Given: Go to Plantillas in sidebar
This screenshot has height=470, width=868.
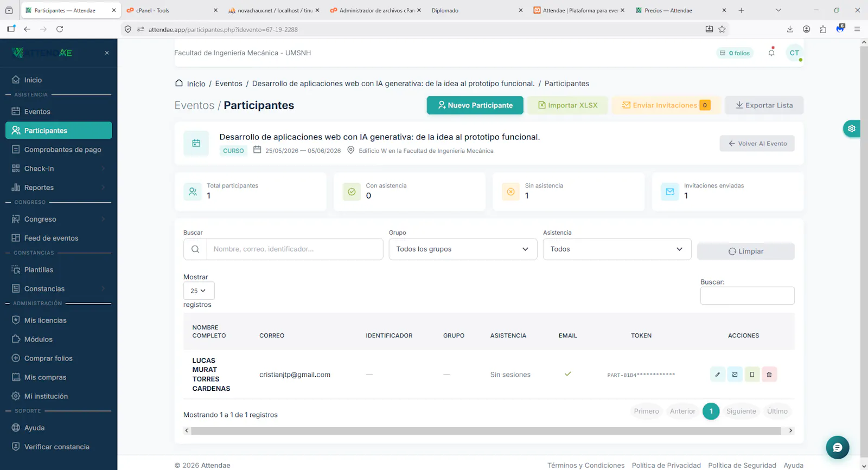Looking at the screenshot, I should click(59, 270).
